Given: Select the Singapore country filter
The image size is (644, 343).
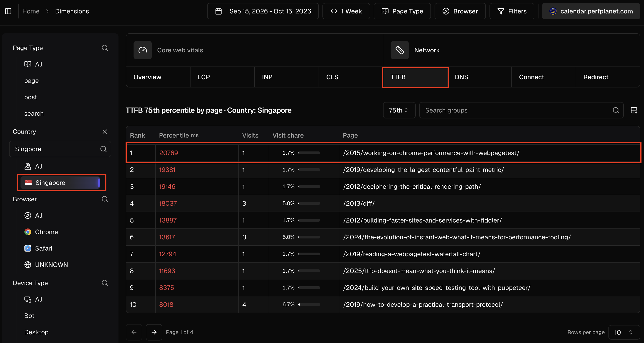Looking at the screenshot, I should 60,183.
